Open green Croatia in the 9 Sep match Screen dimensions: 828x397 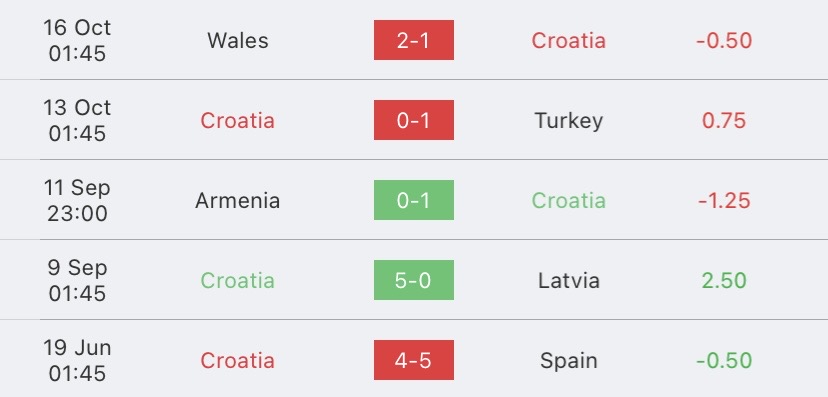coord(238,280)
